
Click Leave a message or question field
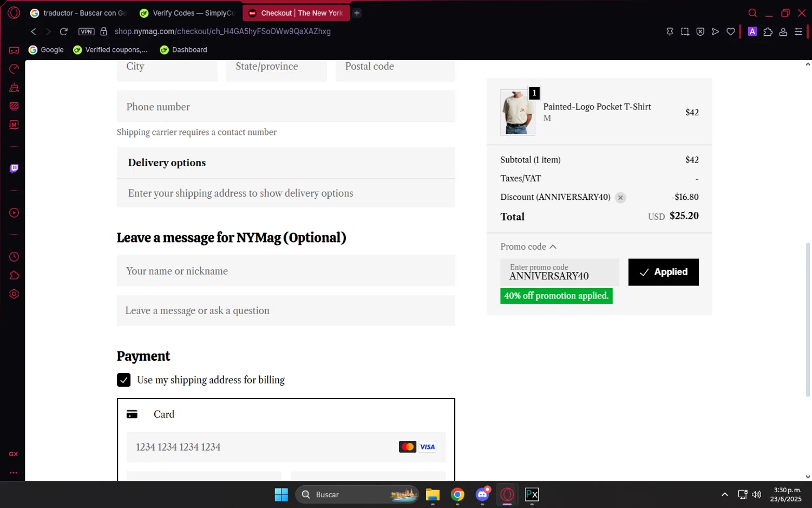pos(286,310)
